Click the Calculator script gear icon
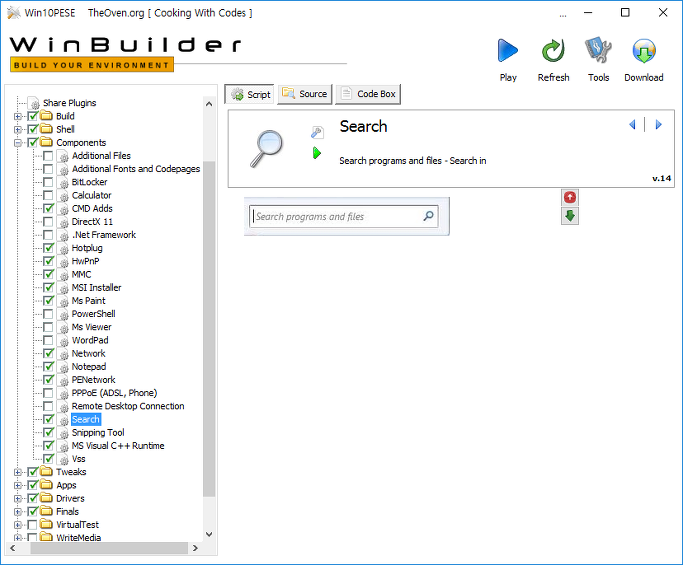This screenshot has height=565, width=683. pos(64,196)
